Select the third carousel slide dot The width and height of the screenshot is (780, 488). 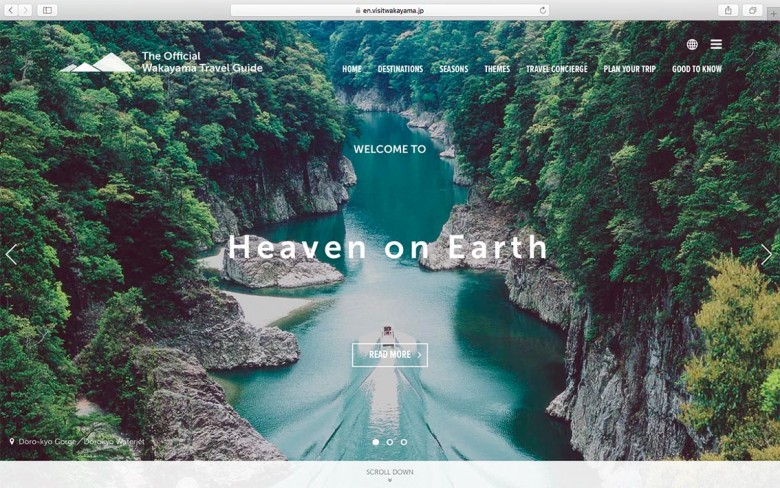coord(404,442)
